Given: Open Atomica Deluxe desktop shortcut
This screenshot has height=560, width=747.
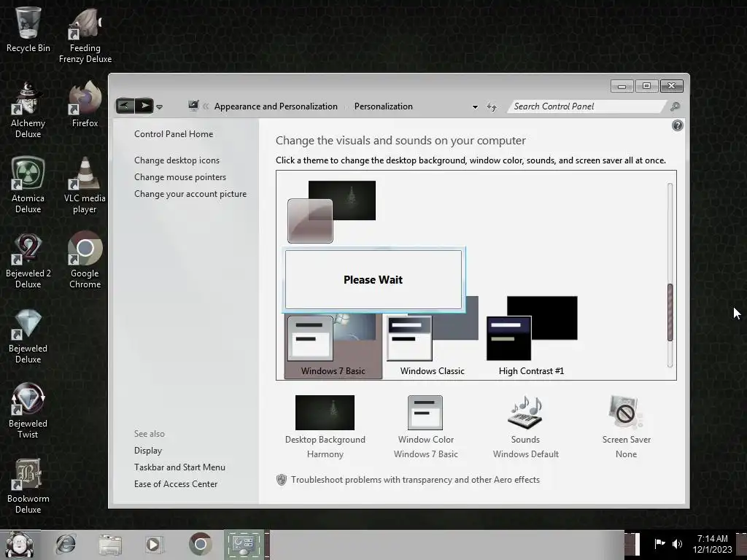Looking at the screenshot, I should 28,185.
